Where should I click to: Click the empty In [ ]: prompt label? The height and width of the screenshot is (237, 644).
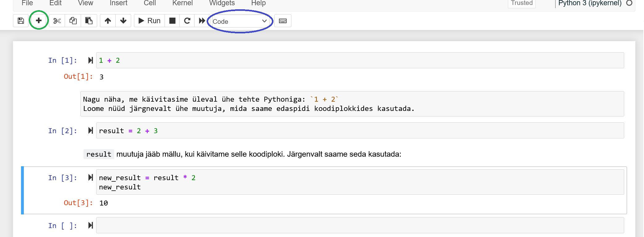pos(62,226)
